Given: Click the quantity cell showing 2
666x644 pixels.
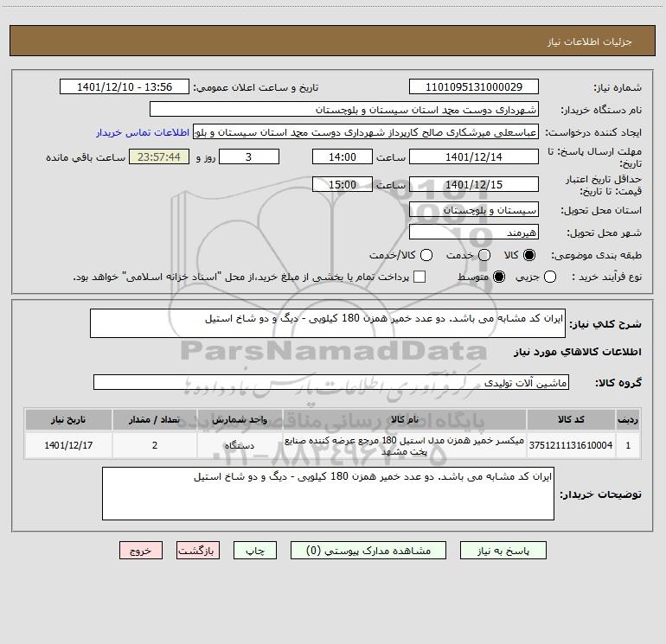Looking at the screenshot, I should click(155, 445).
